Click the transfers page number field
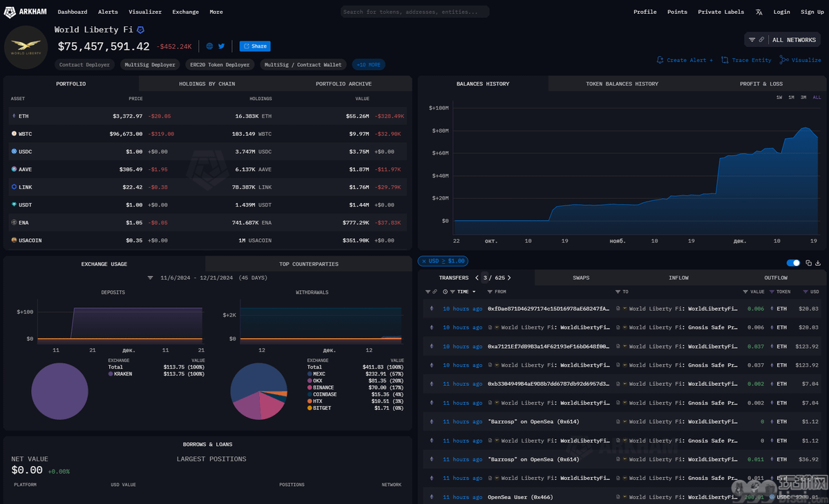 click(x=485, y=278)
